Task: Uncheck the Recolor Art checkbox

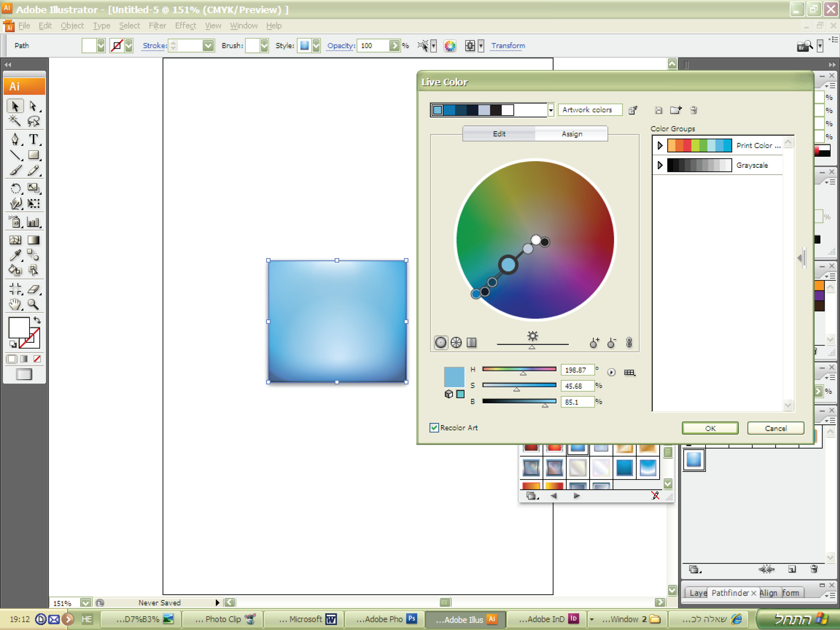Action: pyautogui.click(x=434, y=428)
